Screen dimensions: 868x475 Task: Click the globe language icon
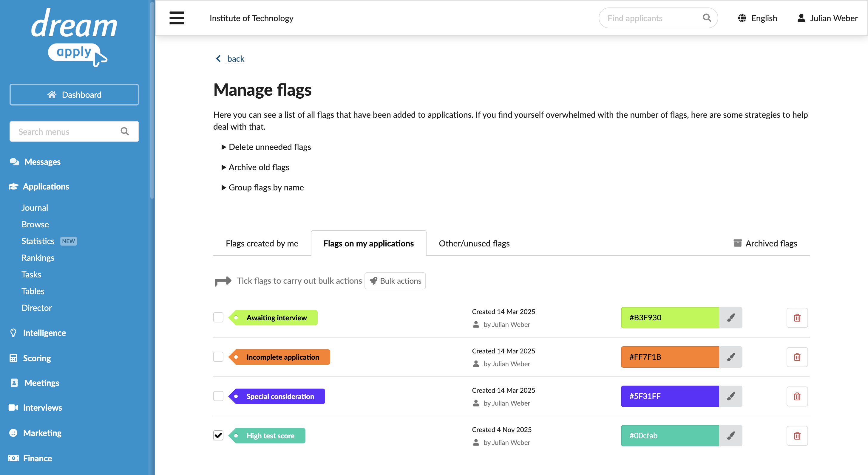click(x=742, y=18)
